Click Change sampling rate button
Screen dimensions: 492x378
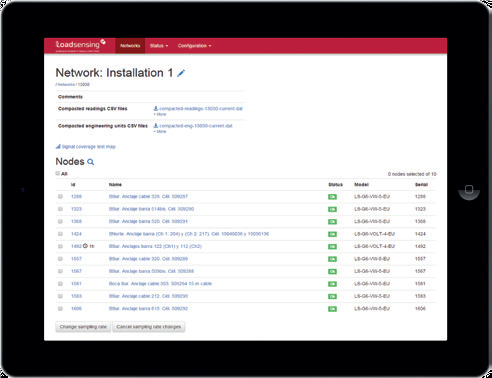point(83,327)
